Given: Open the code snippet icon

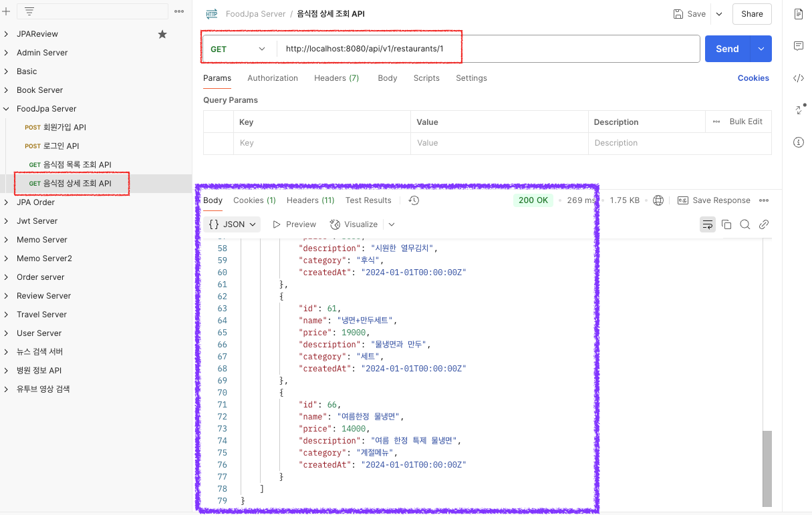Looking at the screenshot, I should (x=798, y=78).
